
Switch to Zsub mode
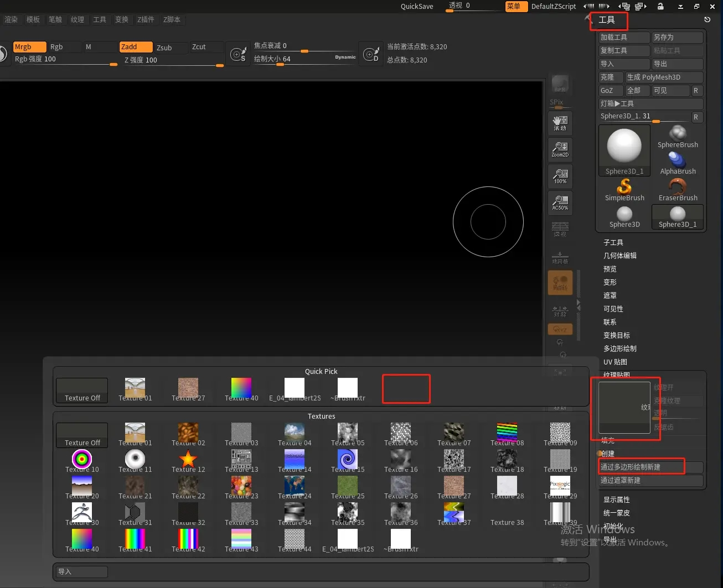pyautogui.click(x=171, y=48)
